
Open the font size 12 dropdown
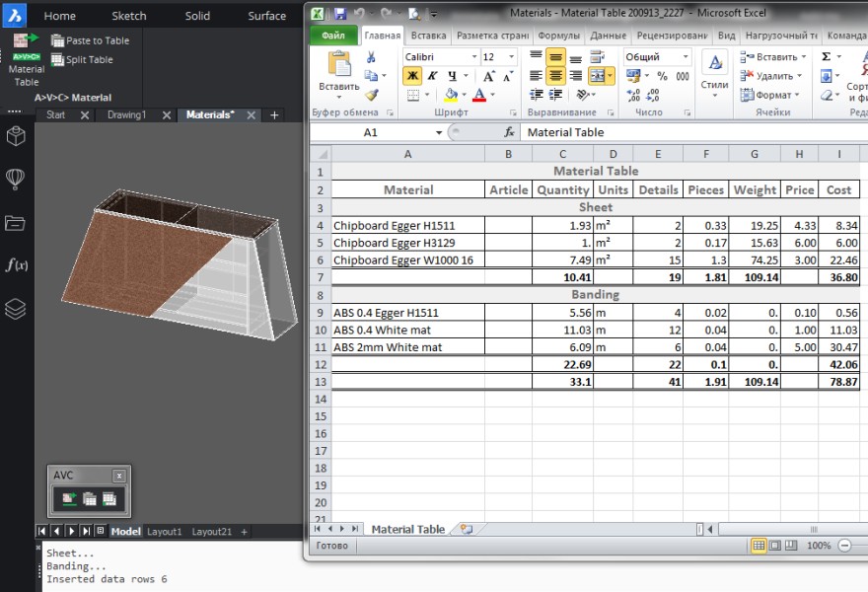pos(511,57)
